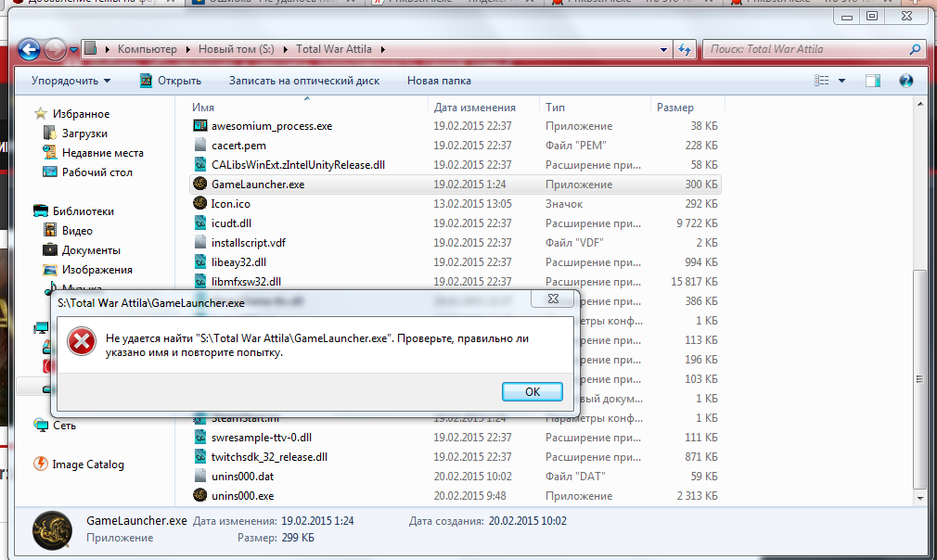Click the magnifier icon in the search box
This screenshot has width=937, height=560.
[x=915, y=49]
